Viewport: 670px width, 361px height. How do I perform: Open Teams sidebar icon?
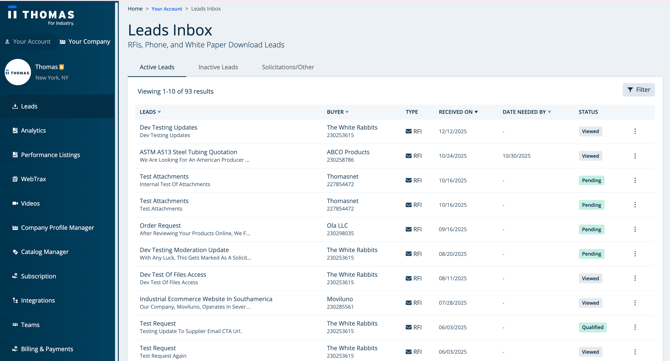point(15,325)
